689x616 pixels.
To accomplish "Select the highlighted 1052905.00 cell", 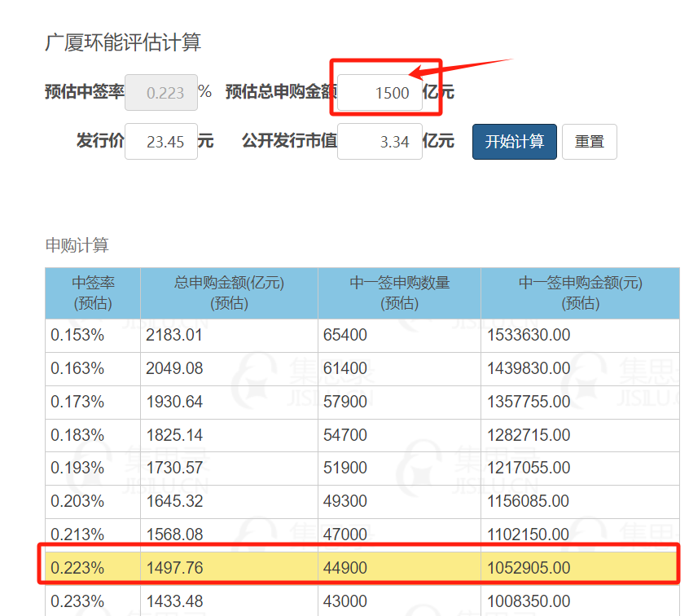I will pos(580,569).
